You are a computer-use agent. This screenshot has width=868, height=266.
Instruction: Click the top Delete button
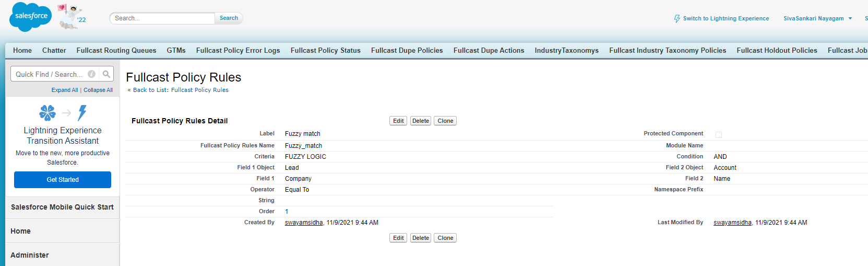coord(421,121)
